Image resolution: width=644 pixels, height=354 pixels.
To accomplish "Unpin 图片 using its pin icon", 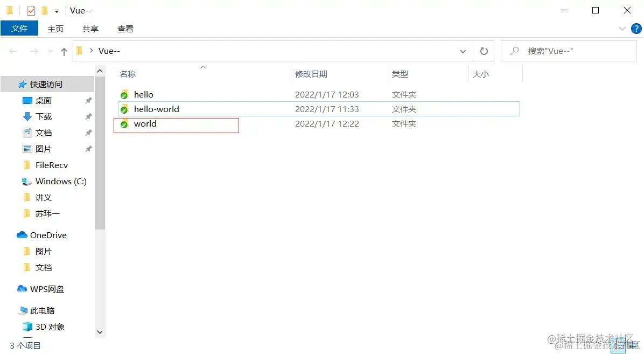I will click(88, 149).
